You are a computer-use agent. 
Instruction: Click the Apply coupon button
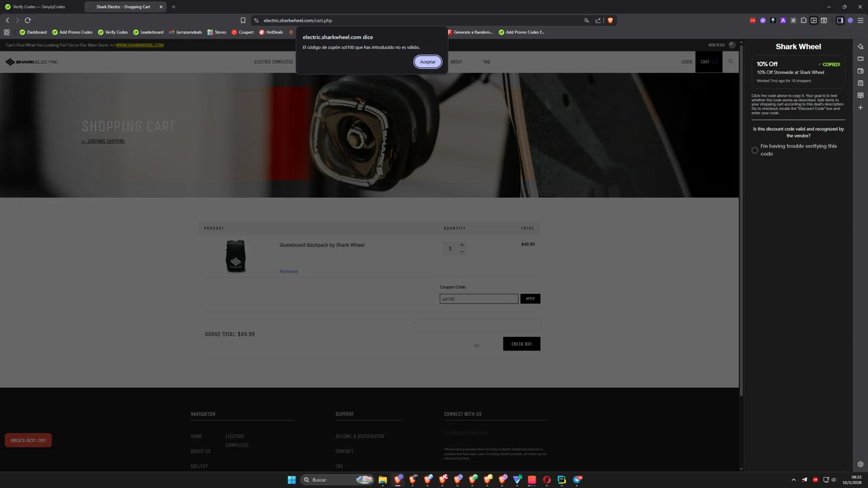[530, 299]
